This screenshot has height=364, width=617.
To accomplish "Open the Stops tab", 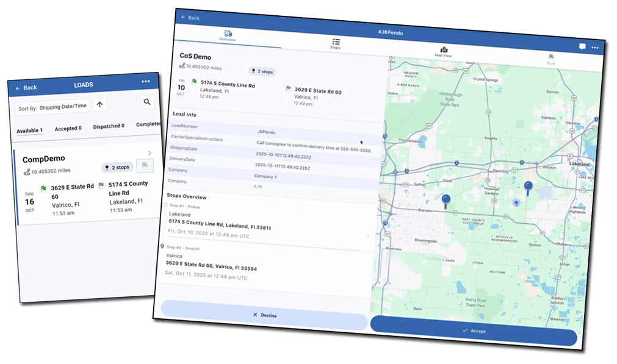I will (x=336, y=43).
